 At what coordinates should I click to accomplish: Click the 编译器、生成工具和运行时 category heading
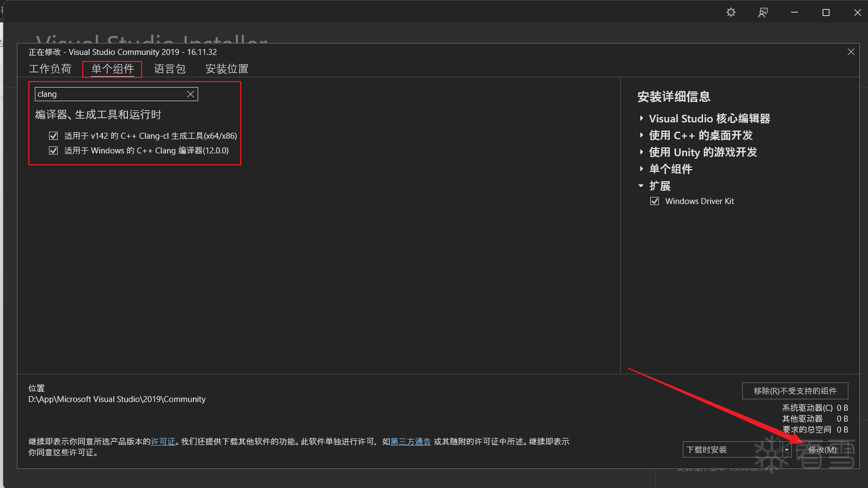click(x=99, y=115)
